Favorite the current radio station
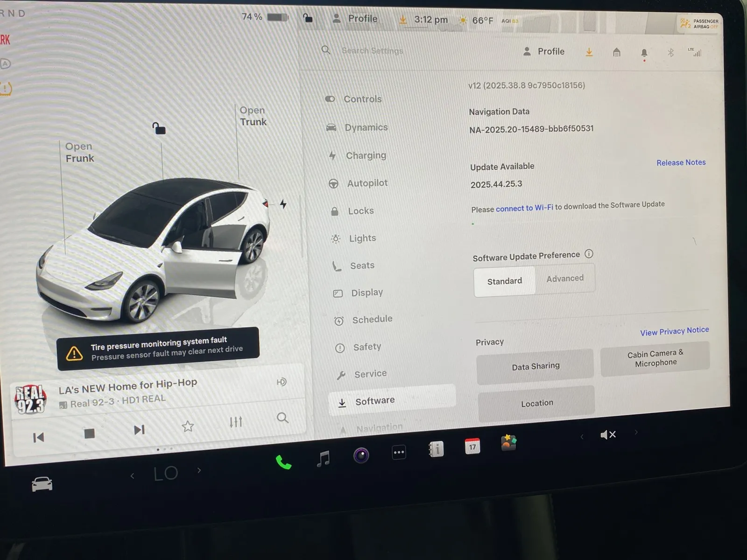The width and height of the screenshot is (747, 560). 188,426
